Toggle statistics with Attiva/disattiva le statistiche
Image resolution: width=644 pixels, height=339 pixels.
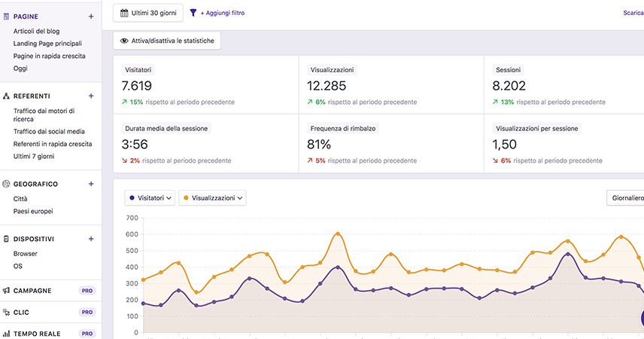pyautogui.click(x=167, y=41)
